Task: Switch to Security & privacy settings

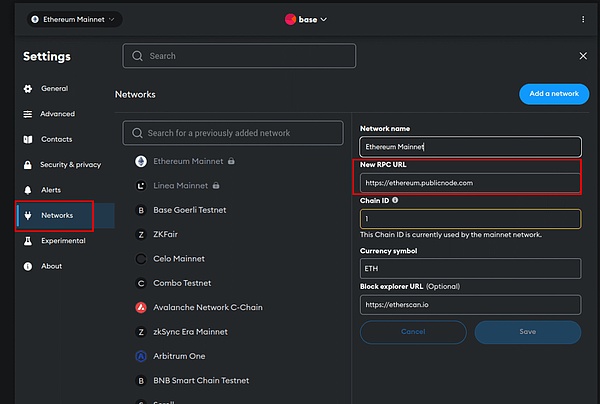Action: pos(70,164)
